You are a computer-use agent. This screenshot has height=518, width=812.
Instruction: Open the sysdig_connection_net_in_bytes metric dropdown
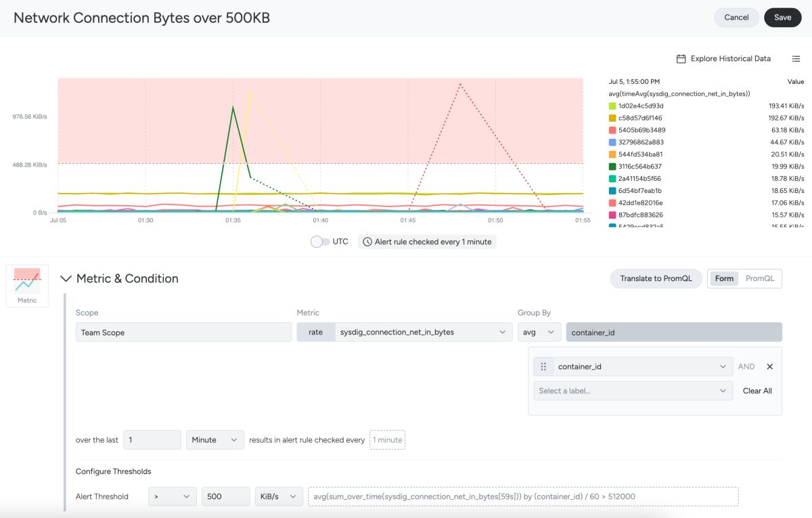tap(424, 332)
